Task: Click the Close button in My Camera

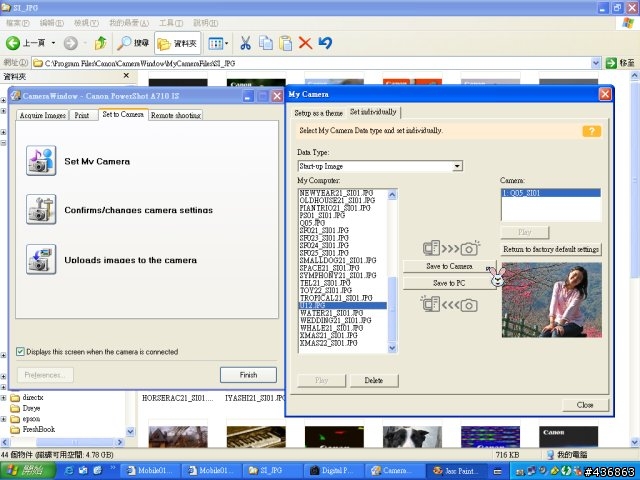Action: coord(585,405)
